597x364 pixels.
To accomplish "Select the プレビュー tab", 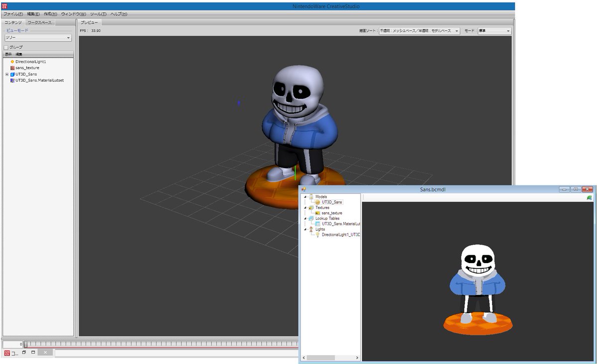I will click(90, 22).
